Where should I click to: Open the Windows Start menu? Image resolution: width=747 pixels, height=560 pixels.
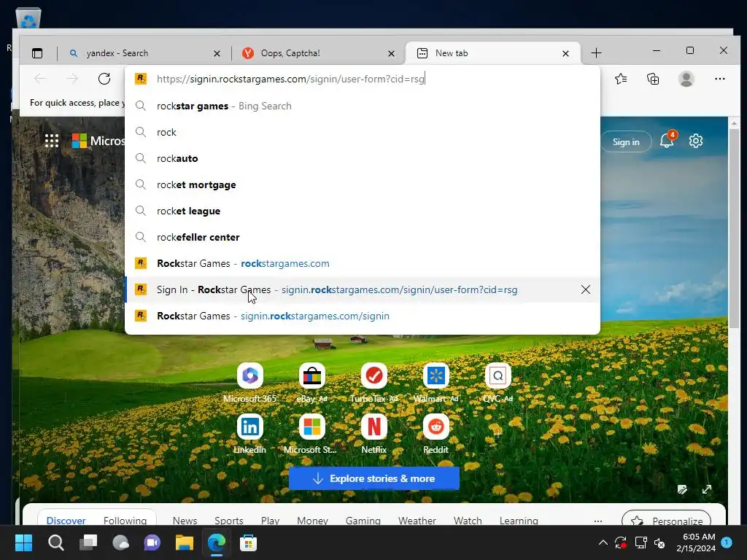coord(23,542)
